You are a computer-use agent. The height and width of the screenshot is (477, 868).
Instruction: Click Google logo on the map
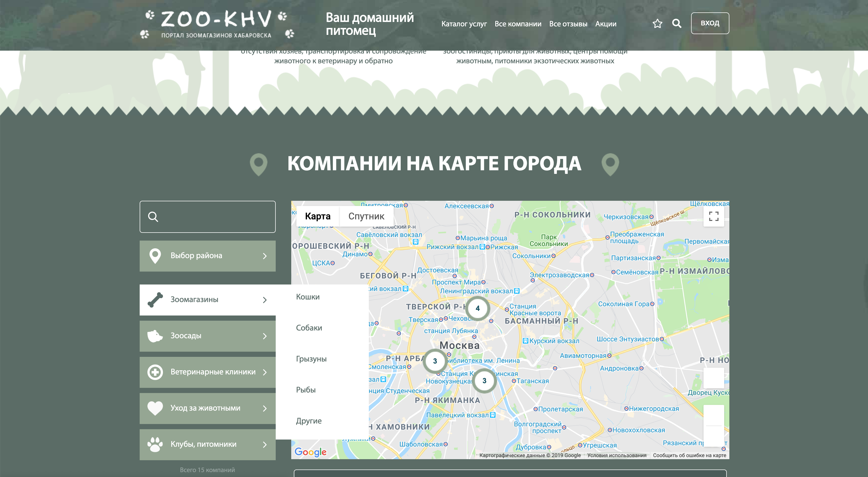pyautogui.click(x=310, y=452)
